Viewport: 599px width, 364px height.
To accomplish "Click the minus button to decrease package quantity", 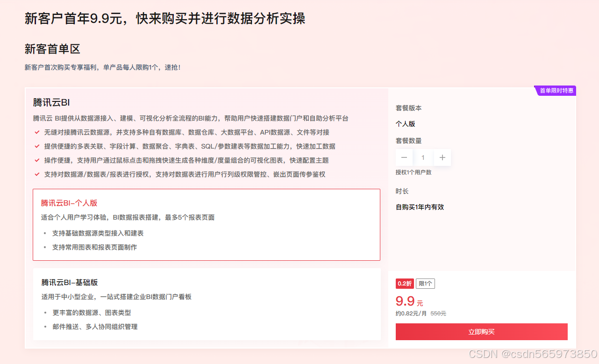I will [404, 157].
